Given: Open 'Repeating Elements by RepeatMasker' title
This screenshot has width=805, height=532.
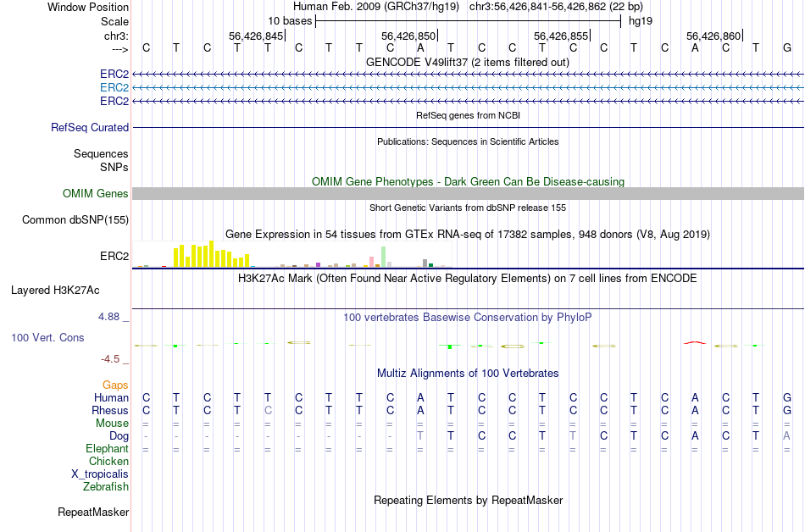Looking at the screenshot, I should [468, 500].
